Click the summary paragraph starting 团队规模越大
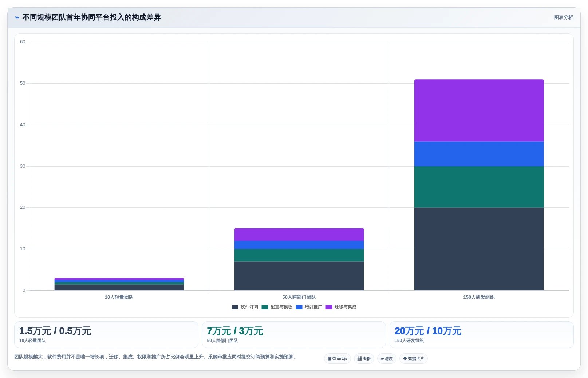Viewport: 588px width, 378px height. coord(156,357)
